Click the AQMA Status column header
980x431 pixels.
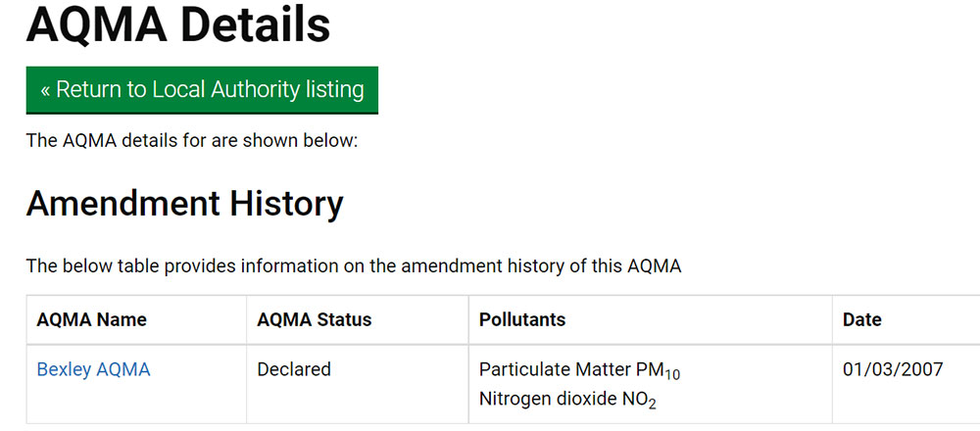tap(314, 320)
